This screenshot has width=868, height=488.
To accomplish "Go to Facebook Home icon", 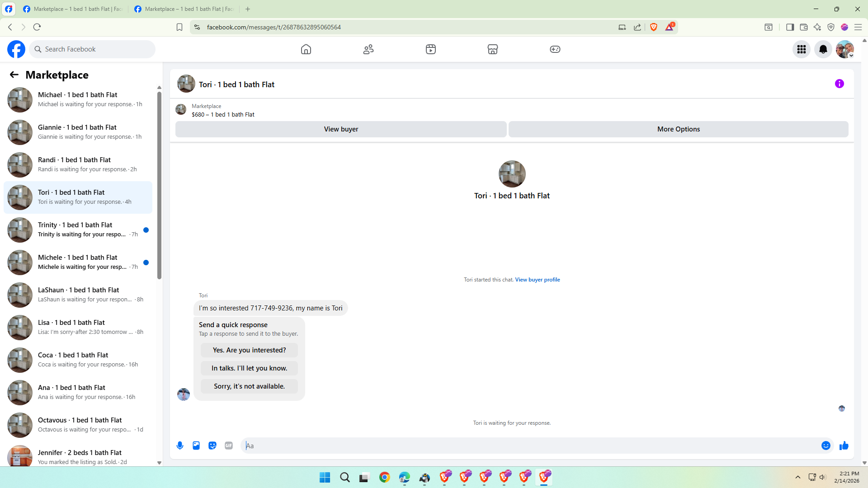I will tap(306, 49).
